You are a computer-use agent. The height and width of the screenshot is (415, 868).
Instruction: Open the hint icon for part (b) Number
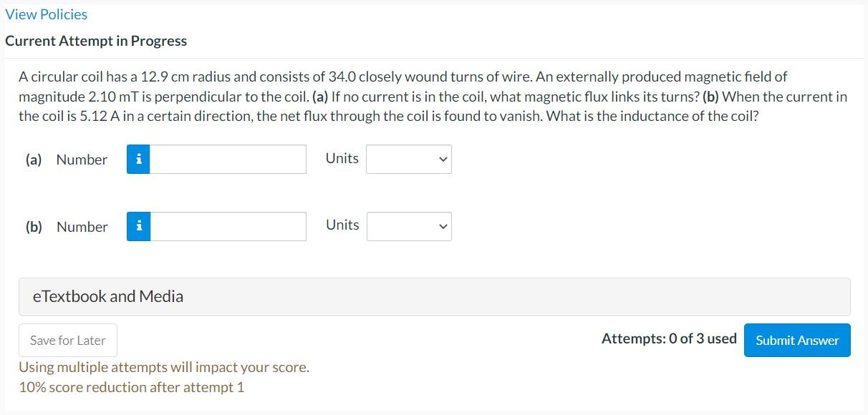[138, 226]
